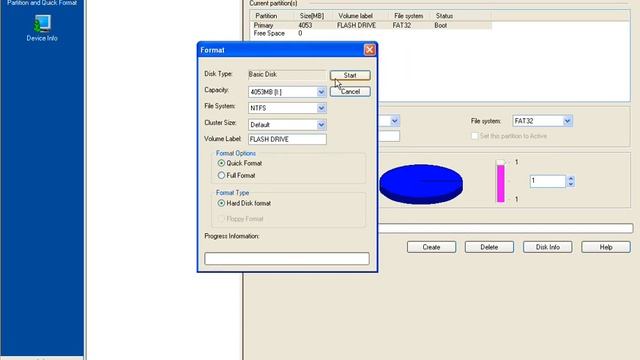
Task: Open the Cluster Size dropdown
Action: click(x=321, y=125)
